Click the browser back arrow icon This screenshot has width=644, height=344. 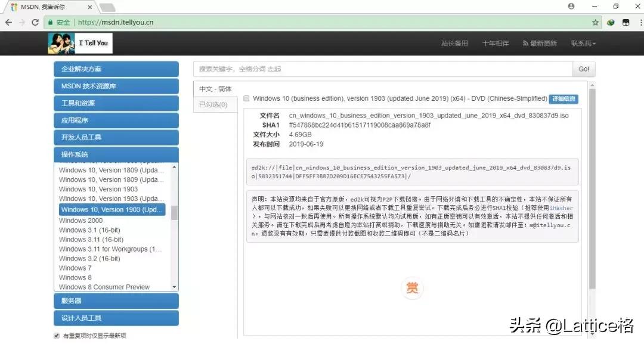[x=9, y=22]
